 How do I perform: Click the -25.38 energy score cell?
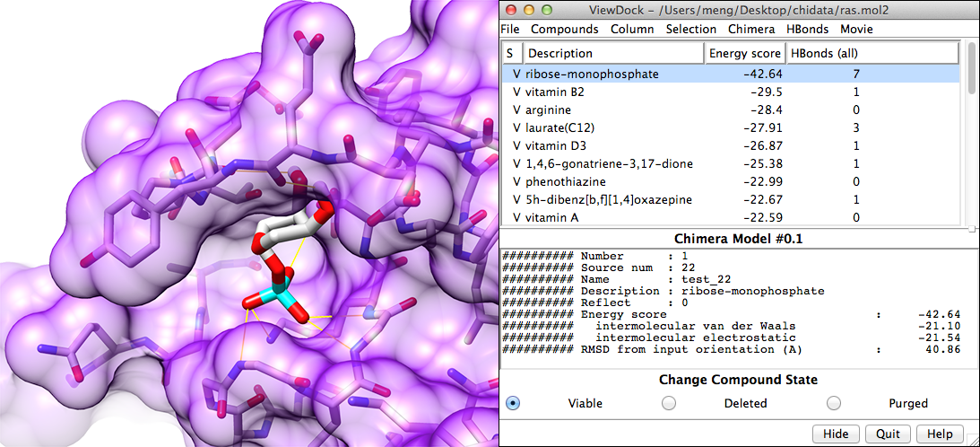click(x=765, y=164)
